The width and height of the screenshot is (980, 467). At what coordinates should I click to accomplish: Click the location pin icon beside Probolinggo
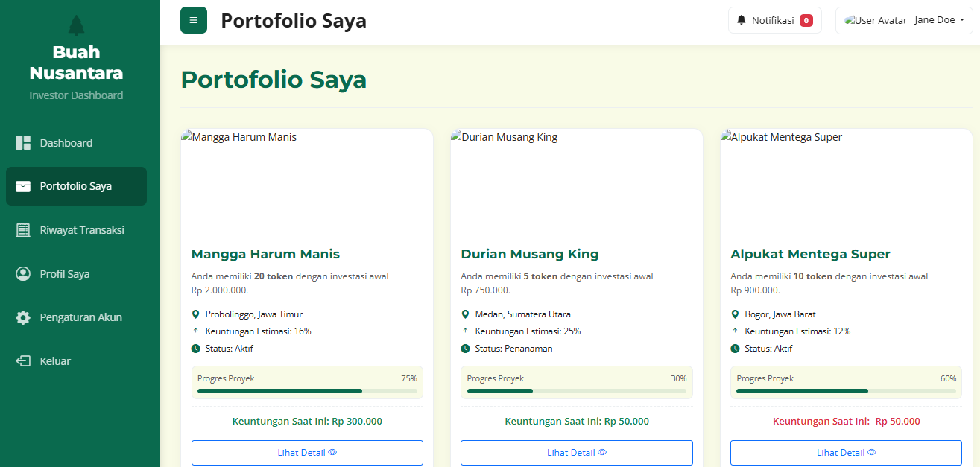pos(196,314)
